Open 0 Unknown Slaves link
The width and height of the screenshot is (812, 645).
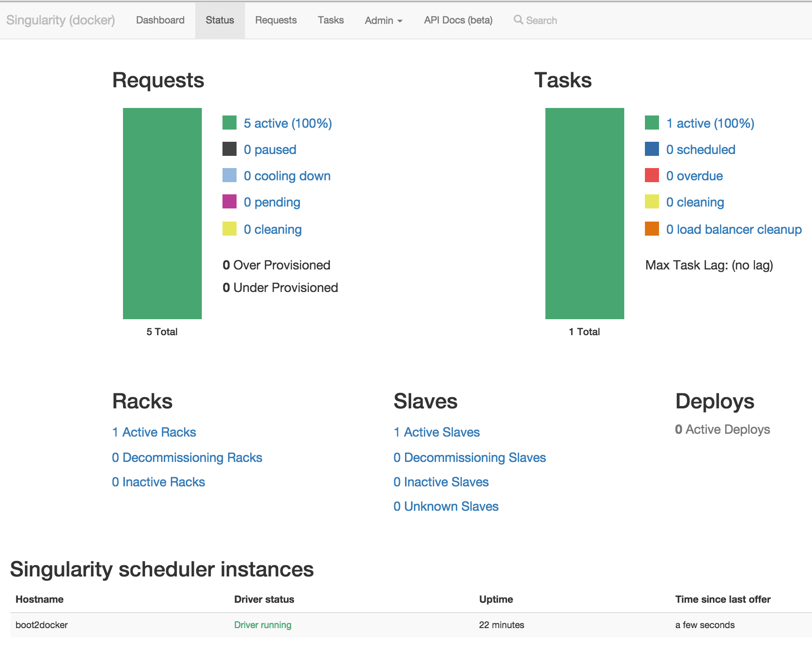pos(446,507)
